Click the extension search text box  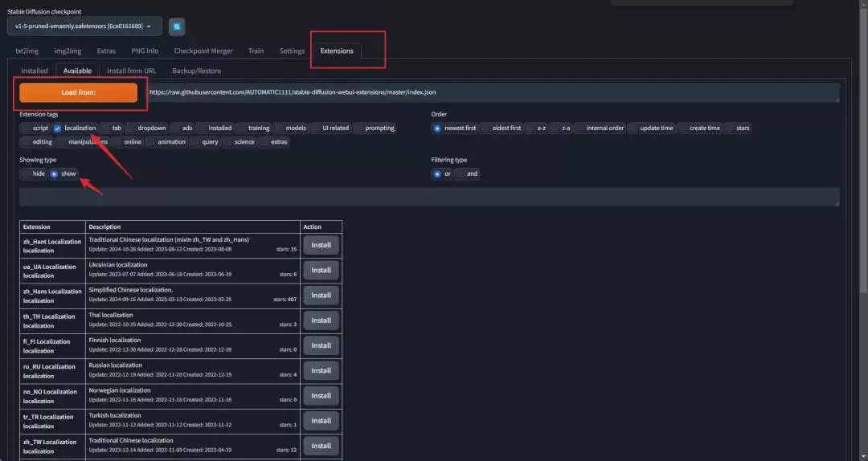tap(429, 197)
